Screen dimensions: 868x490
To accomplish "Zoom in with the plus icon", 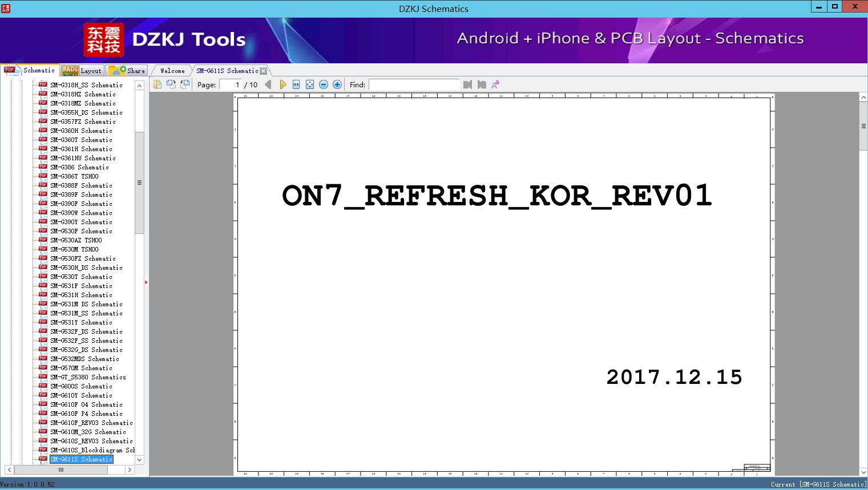I will (337, 84).
